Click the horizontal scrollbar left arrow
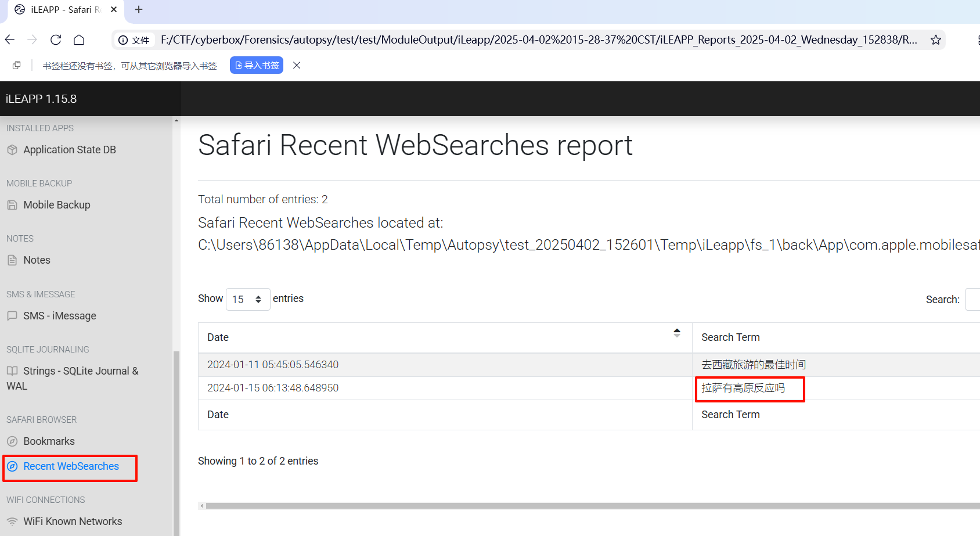Viewport: 980px width, 536px height. click(201, 506)
